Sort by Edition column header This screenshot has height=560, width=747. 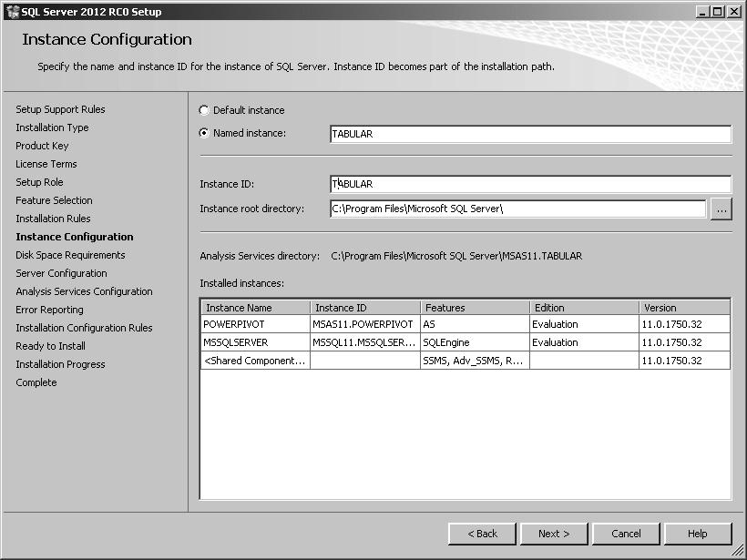(x=584, y=308)
